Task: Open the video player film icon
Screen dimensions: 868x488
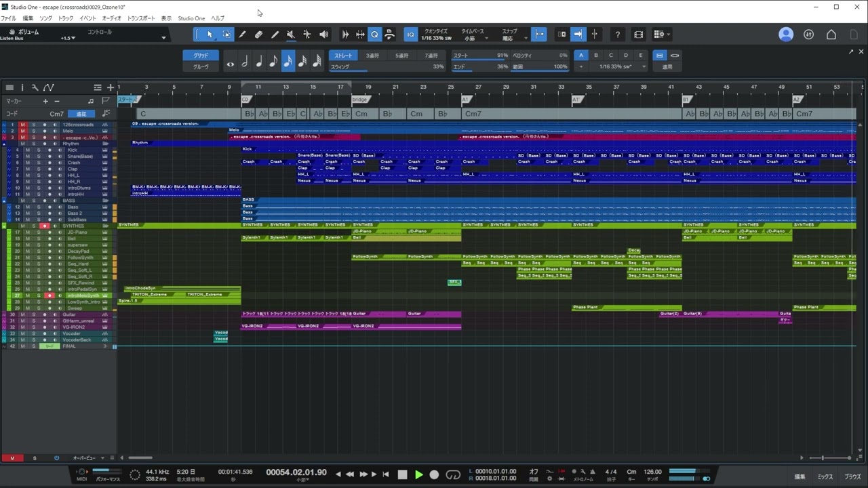Action: click(x=639, y=35)
